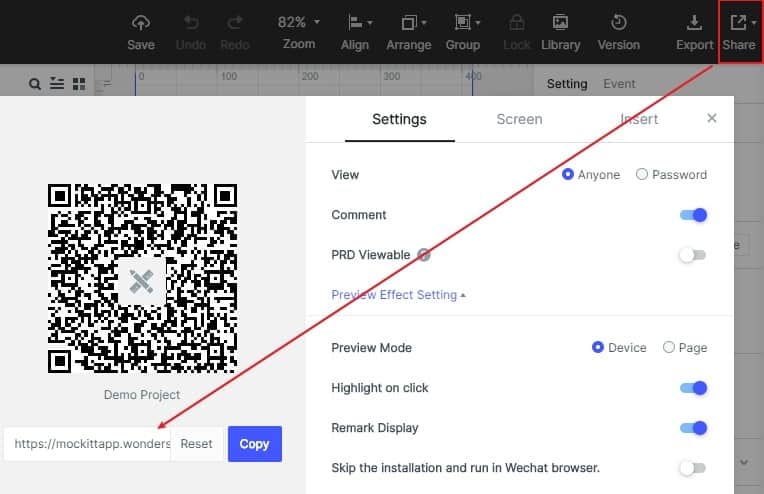Screen dimensions: 764x494
Task: Toggle Highlight on click switch
Action: [x=693, y=388]
